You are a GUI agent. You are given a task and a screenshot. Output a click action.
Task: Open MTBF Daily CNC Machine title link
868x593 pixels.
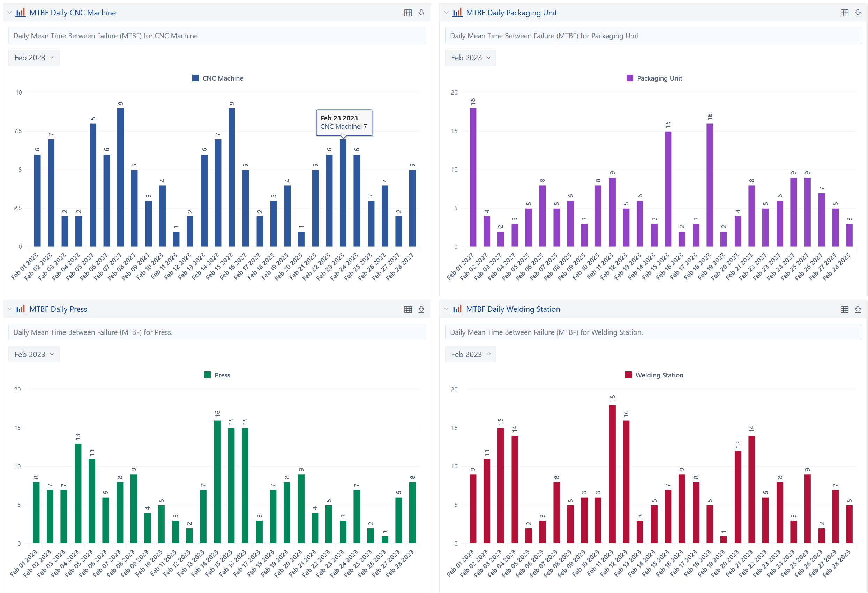pos(73,13)
